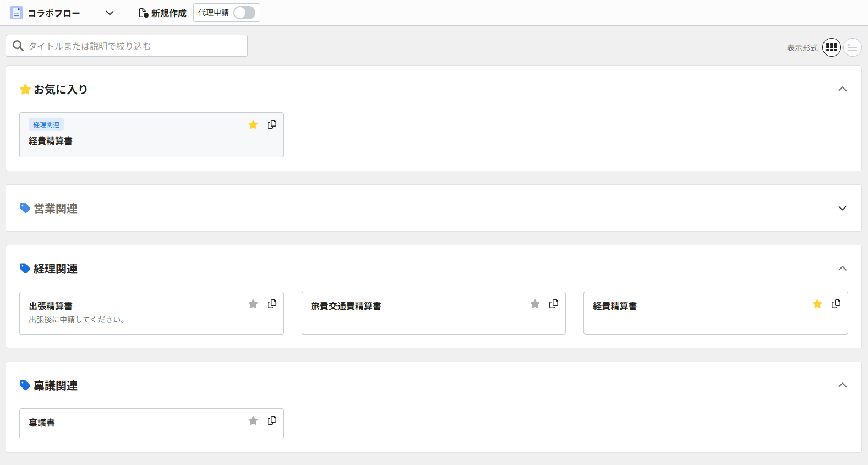Unfavorite 経費精算書 in the favorites section

click(253, 124)
